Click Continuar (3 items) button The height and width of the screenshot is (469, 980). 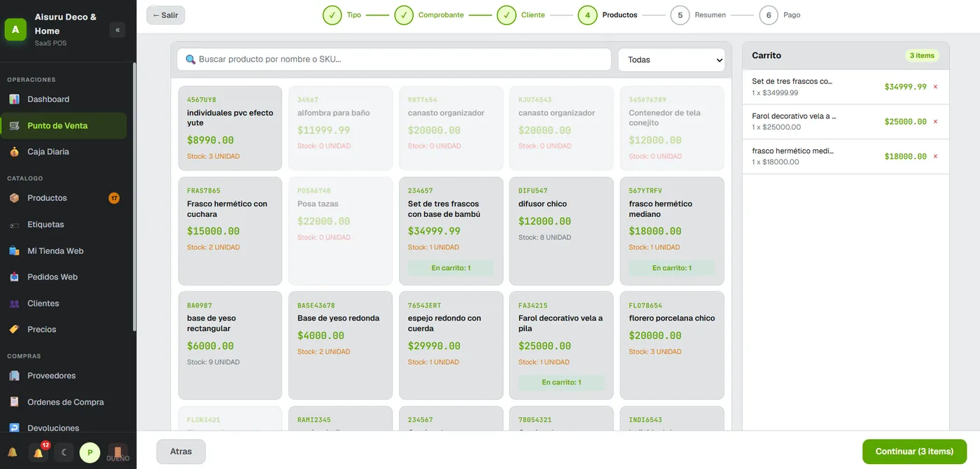pos(914,451)
